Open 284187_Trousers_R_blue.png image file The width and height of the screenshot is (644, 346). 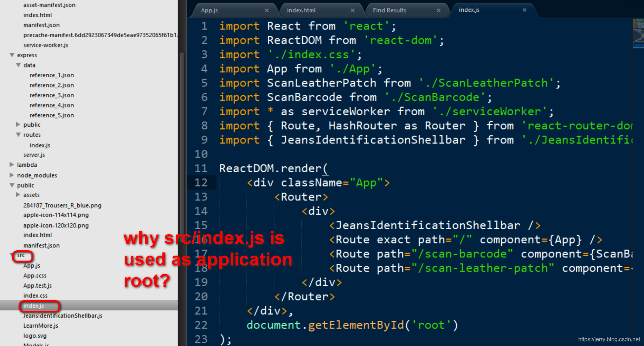pos(62,205)
